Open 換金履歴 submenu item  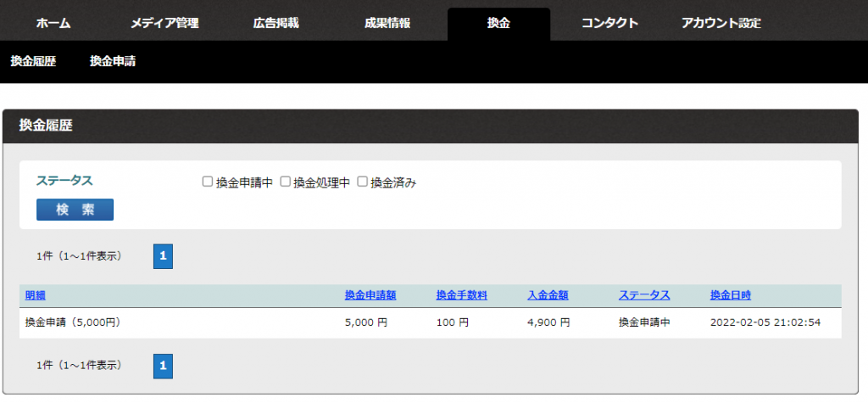coord(34,61)
